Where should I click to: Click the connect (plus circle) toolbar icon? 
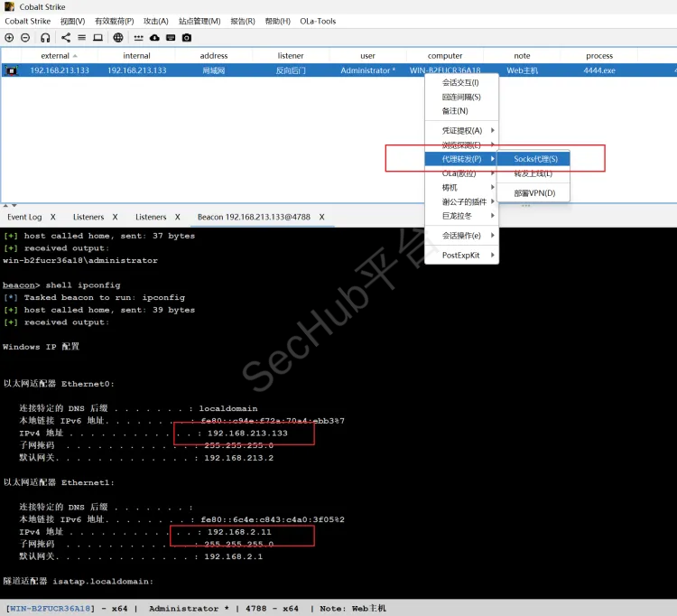[9, 38]
